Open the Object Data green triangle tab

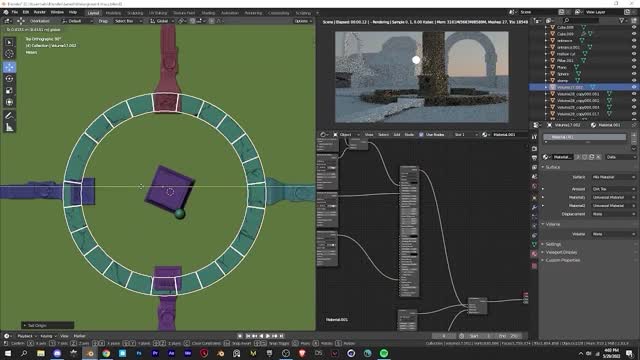[x=534, y=244]
